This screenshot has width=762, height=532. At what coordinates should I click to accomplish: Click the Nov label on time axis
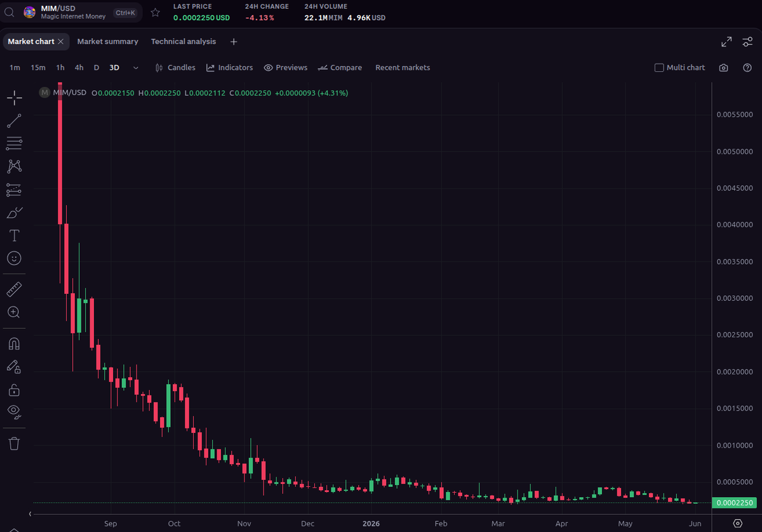click(244, 524)
